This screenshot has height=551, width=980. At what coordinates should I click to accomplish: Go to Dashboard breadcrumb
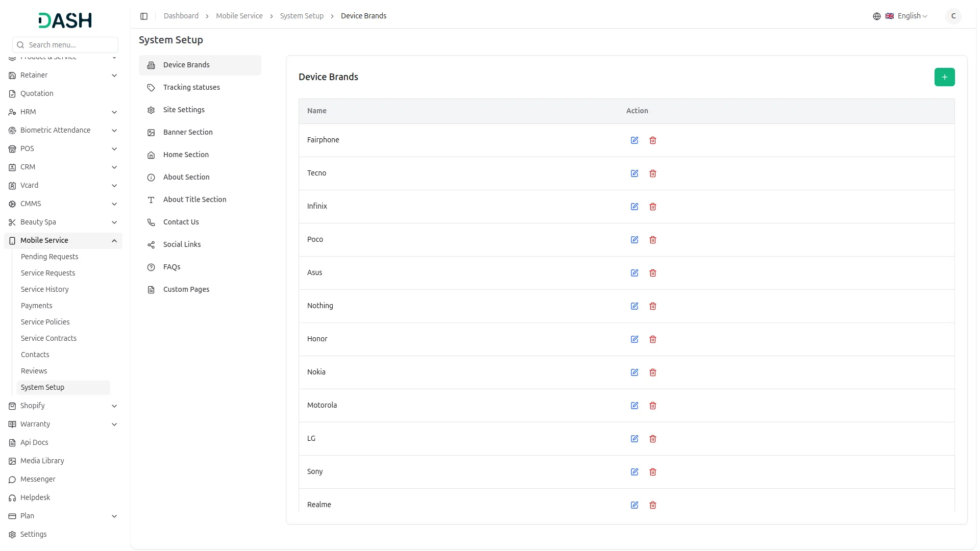(181, 16)
